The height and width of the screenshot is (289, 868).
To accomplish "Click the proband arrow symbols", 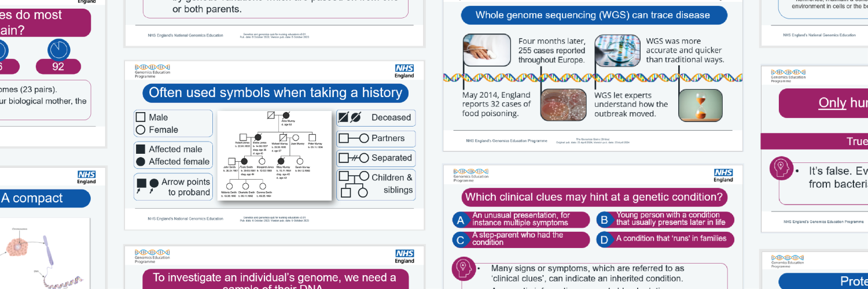I will (146, 186).
